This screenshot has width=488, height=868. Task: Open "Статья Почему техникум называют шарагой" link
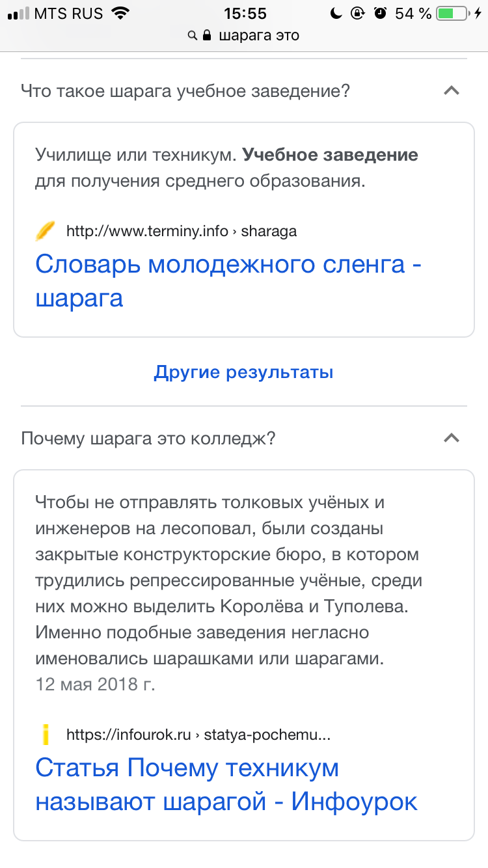pos(226,785)
